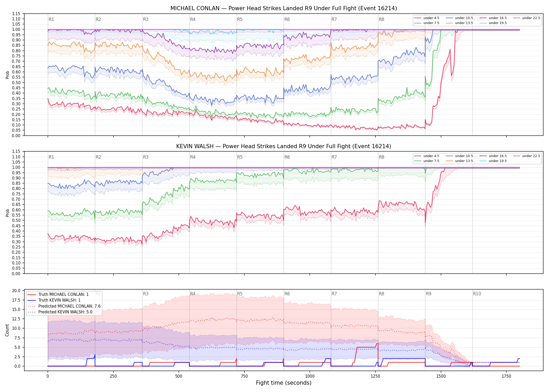Screen dimensions: 549x392
Task: Select R1 round marker in Walsh chart
Action: [51, 157]
